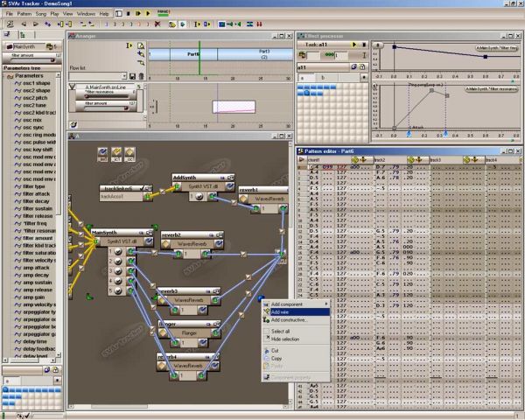Select the Part6 block in Arranger timeline
525x420 pixels.
192,54
